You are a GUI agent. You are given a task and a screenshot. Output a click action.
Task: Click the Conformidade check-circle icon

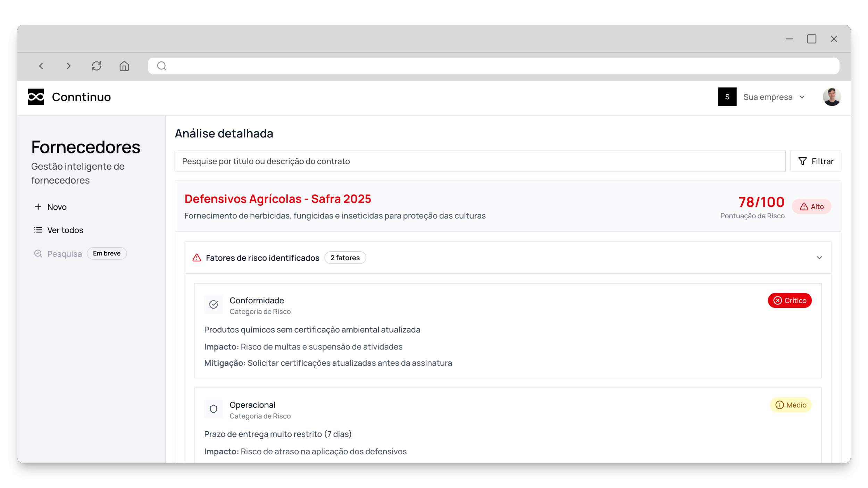point(214,305)
